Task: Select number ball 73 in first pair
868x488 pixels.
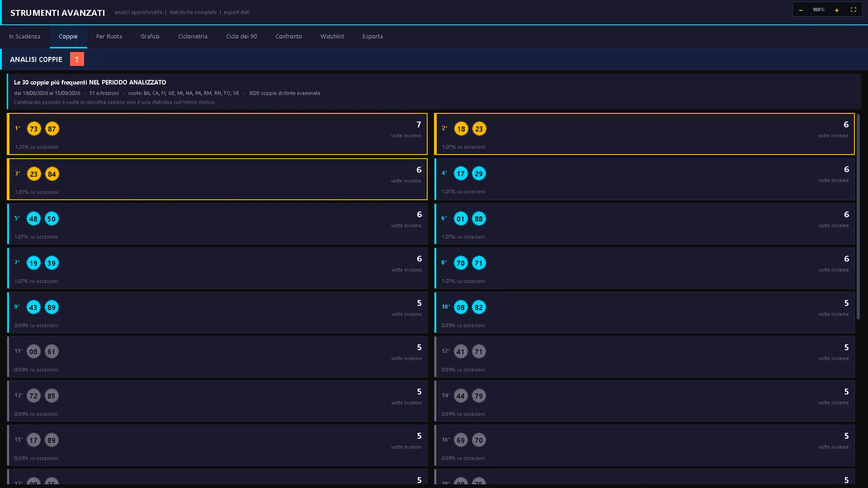Action: click(34, 129)
